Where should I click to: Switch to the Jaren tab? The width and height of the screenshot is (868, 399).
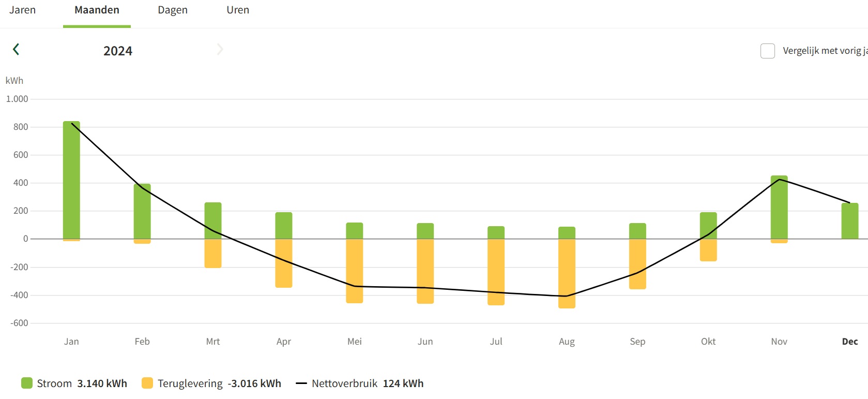click(x=23, y=10)
